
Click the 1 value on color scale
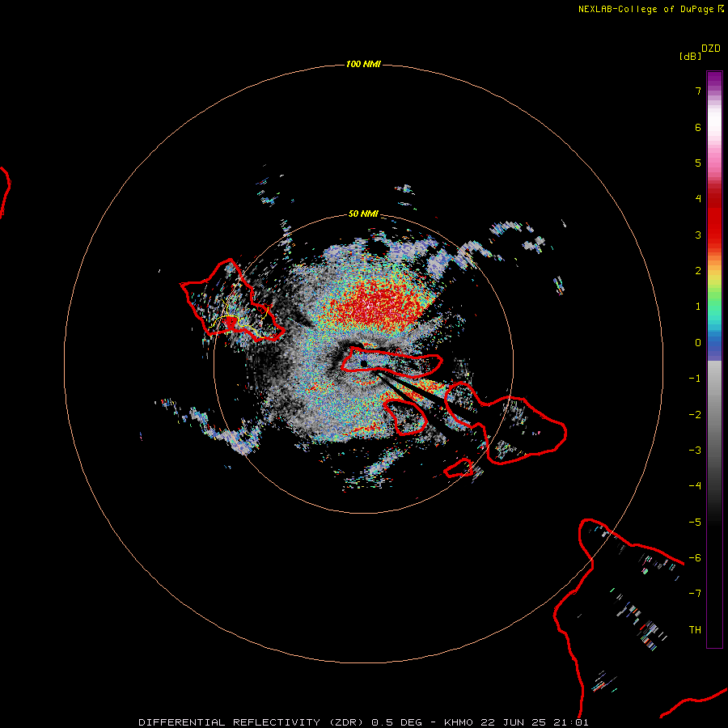pyautogui.click(x=698, y=307)
